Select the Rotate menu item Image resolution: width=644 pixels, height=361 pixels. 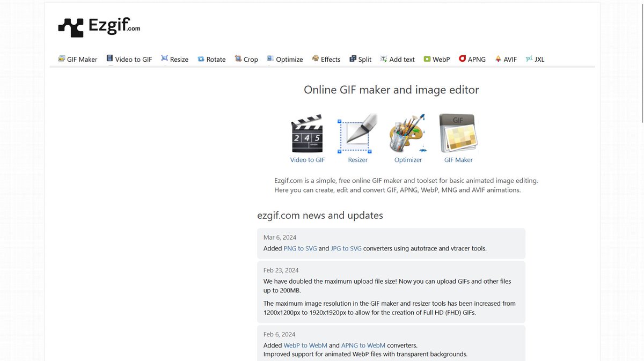tap(211, 59)
